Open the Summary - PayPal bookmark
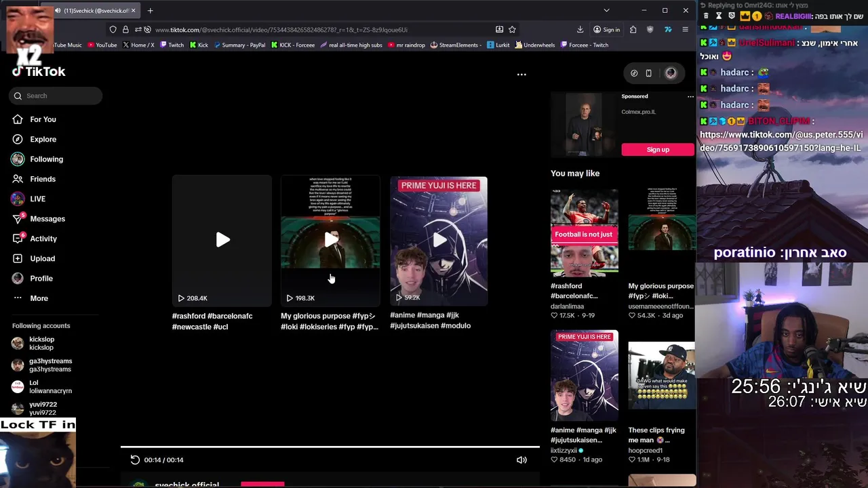Image resolution: width=868 pixels, height=488 pixels. [x=239, y=45]
